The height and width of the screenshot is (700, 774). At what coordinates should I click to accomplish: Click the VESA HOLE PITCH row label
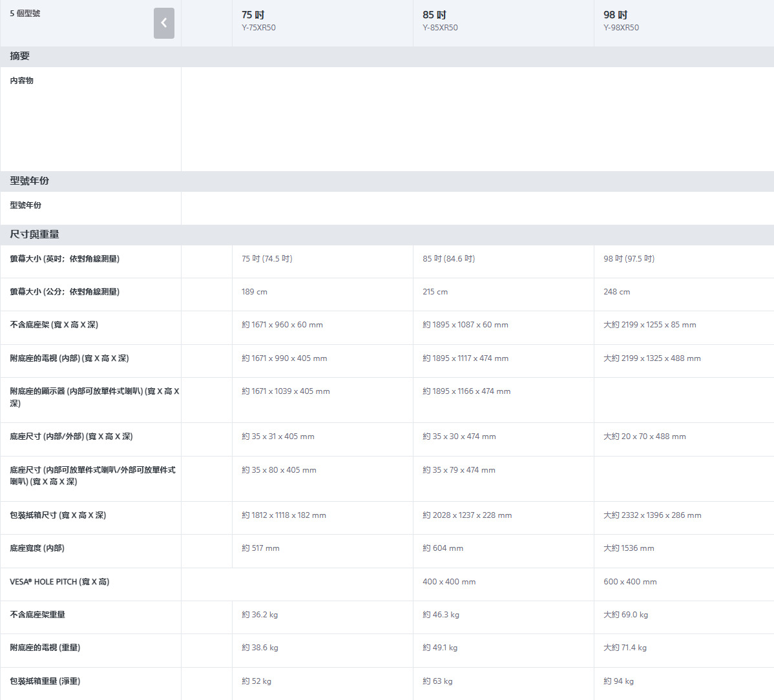point(59,582)
